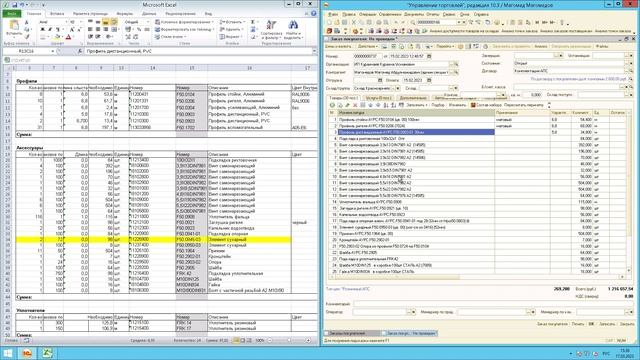
Task: Click the Файлы button in order form toolbar
Action: point(602,47)
